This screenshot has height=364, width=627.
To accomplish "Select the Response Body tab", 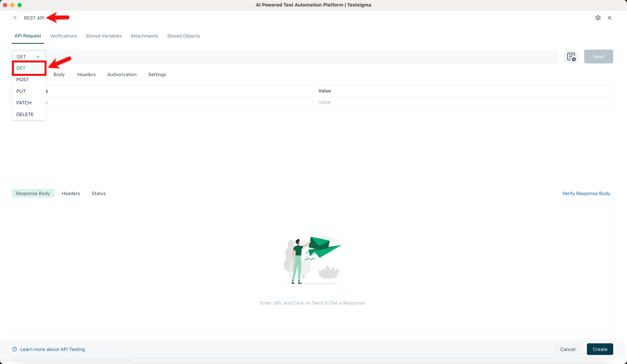I will [x=33, y=193].
